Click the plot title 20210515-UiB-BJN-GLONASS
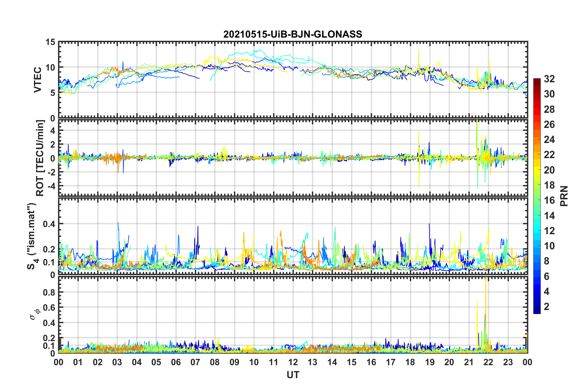The image size is (586, 392). coord(293,34)
